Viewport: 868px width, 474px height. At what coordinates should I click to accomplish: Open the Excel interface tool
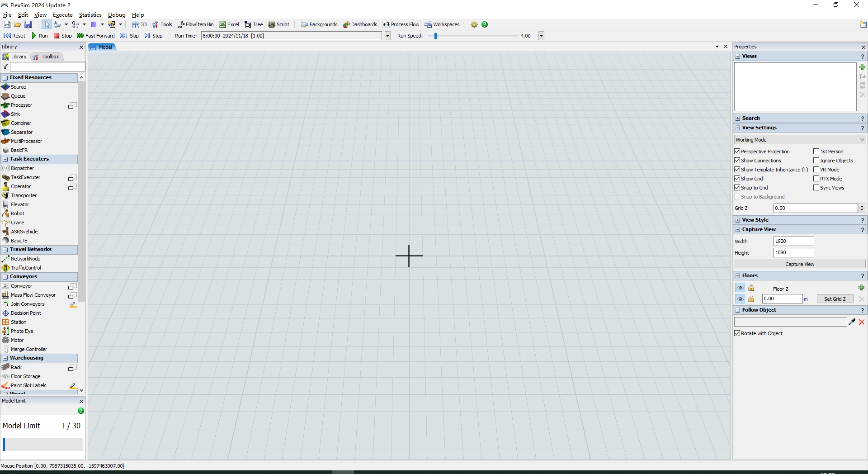pos(229,24)
